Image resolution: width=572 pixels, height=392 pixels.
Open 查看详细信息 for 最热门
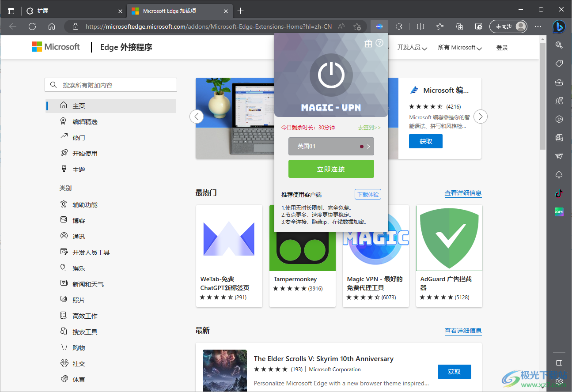tap(463, 193)
